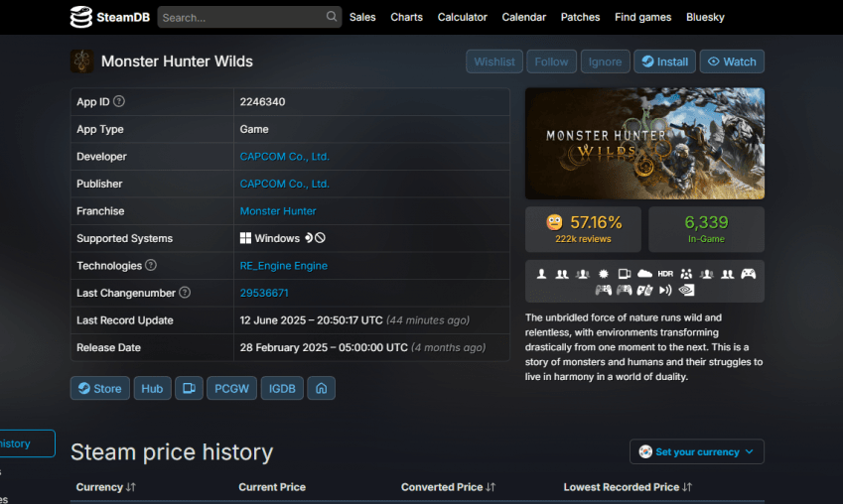843x504 pixels.
Task: Click the Current Price column header
Action: [272, 487]
